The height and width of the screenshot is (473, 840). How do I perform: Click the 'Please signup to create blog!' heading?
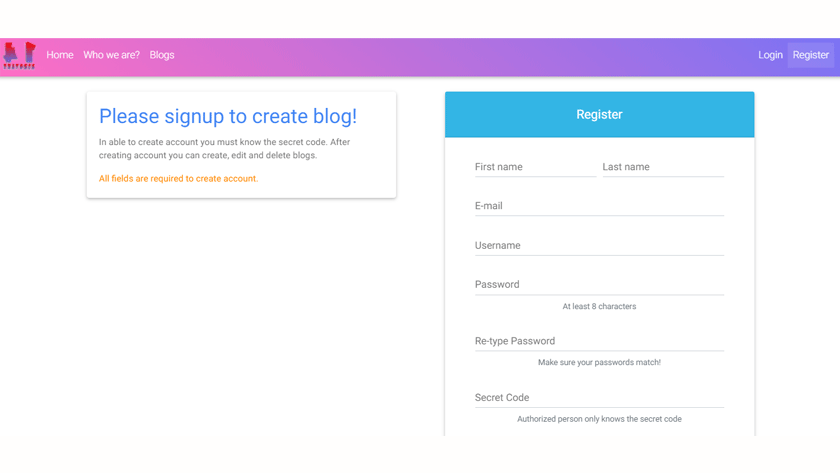coord(228,116)
